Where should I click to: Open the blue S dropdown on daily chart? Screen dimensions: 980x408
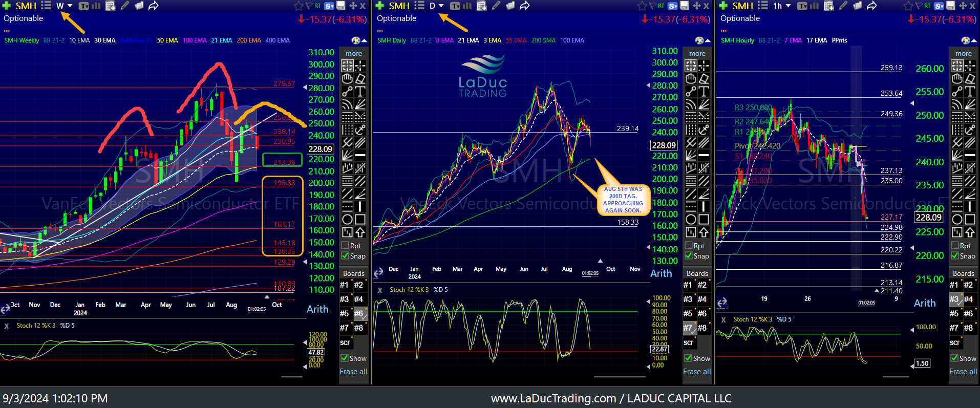click(673, 6)
